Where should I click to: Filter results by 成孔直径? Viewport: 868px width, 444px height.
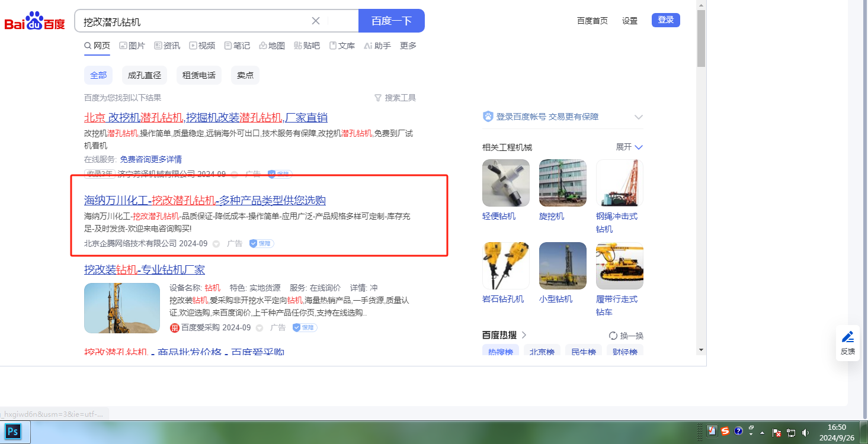145,75
